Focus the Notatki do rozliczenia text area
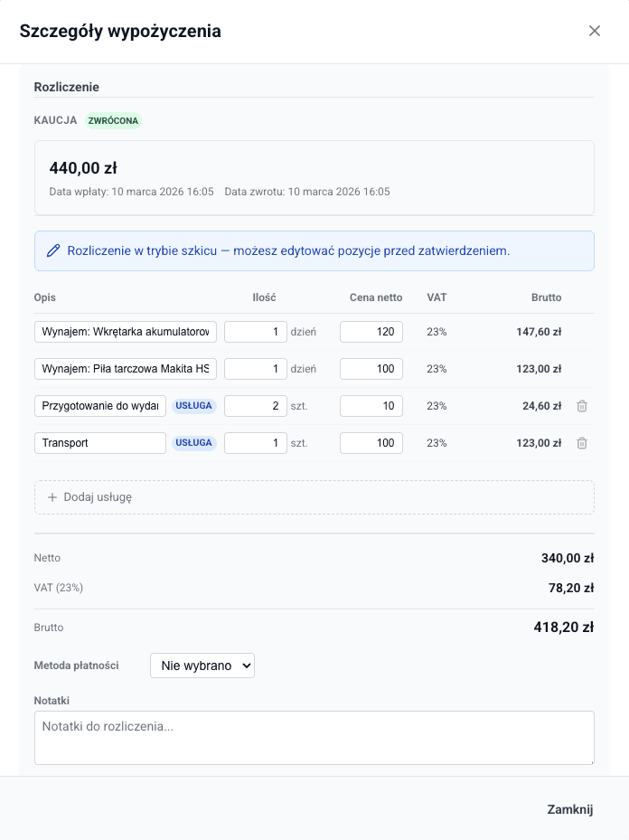The width and height of the screenshot is (629, 840). 314,738
